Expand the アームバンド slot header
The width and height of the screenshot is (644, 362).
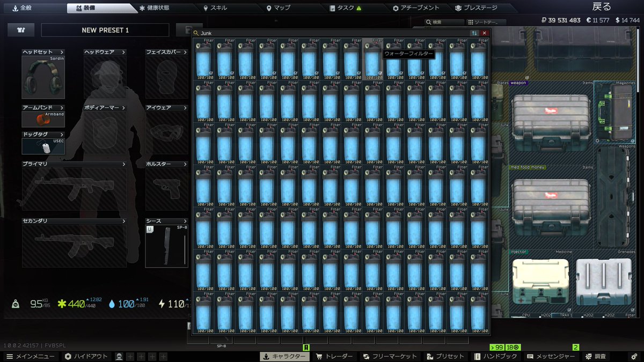tap(43, 108)
